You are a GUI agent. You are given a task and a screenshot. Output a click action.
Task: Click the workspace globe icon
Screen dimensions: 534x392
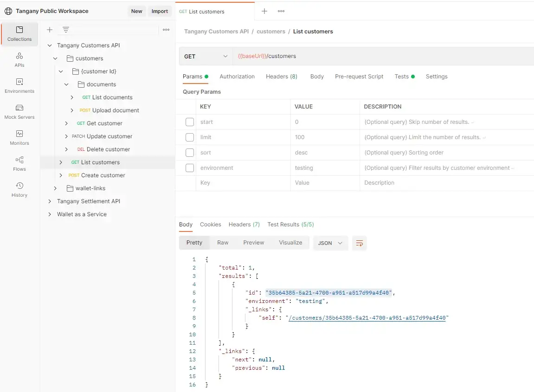pos(8,11)
